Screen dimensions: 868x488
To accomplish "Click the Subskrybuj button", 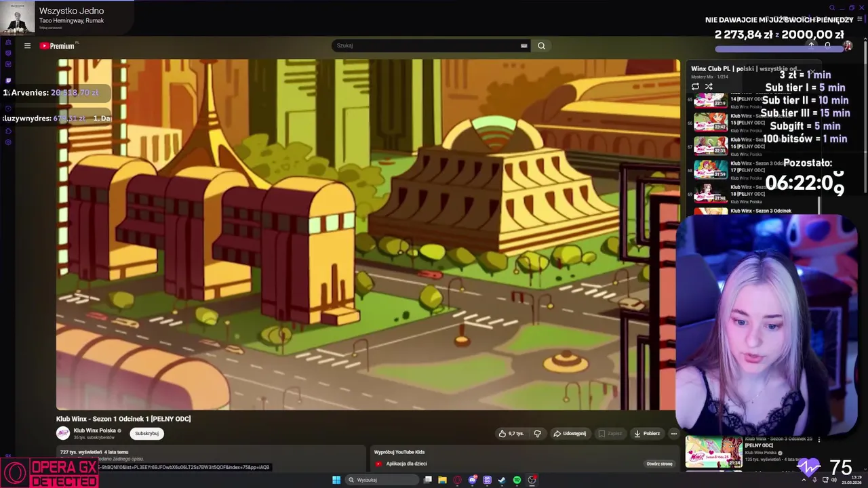I will (x=146, y=433).
